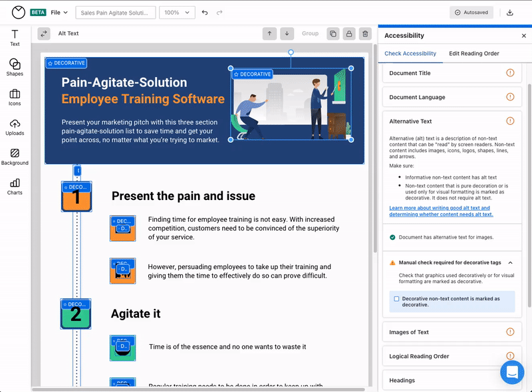
Task: Expand the Logical Reading Order section
Action: 452,356
